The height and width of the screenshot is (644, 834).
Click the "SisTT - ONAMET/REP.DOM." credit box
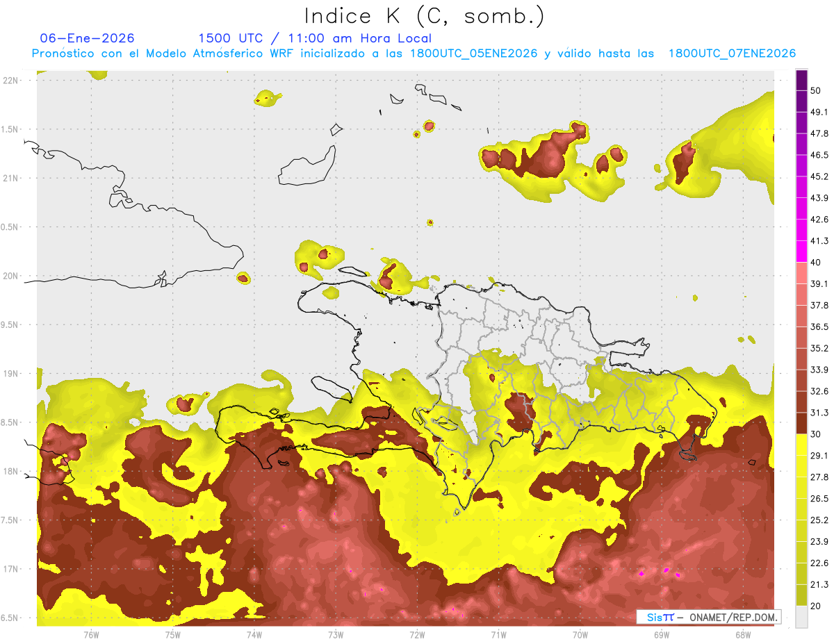pos(708,617)
